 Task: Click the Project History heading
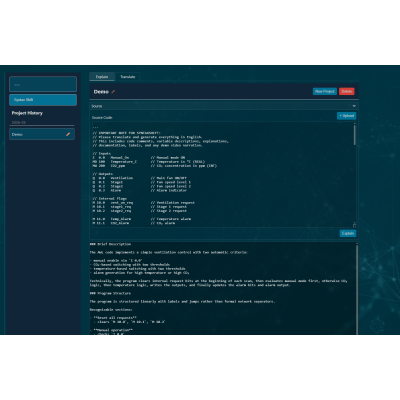[x=27, y=113]
